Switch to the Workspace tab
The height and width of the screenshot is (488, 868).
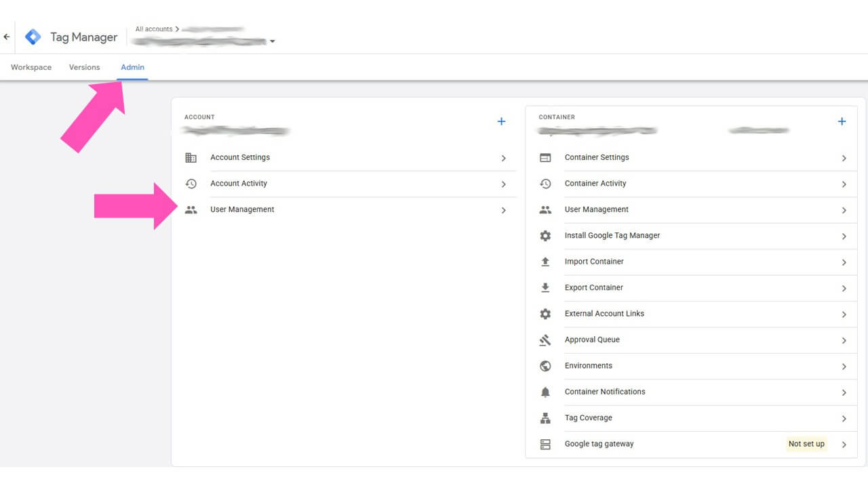tap(31, 68)
